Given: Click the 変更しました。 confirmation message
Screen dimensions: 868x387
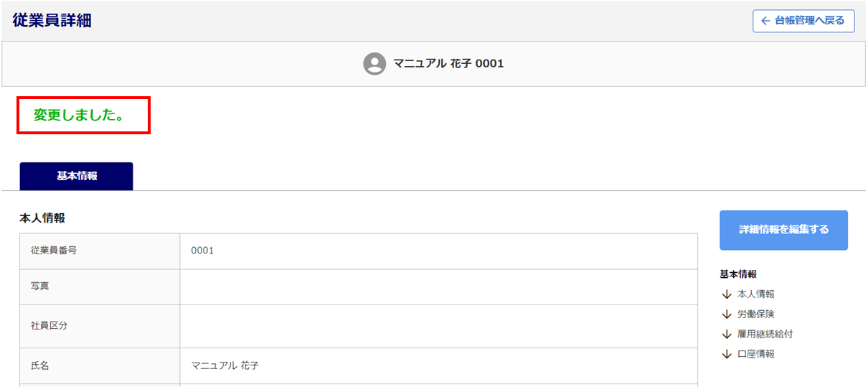Looking at the screenshot, I should point(79,115).
